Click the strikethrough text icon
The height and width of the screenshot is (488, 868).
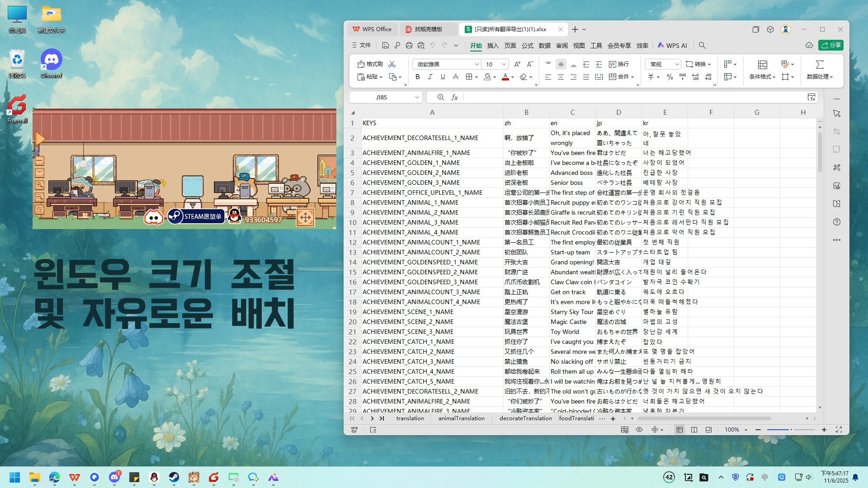[455, 77]
